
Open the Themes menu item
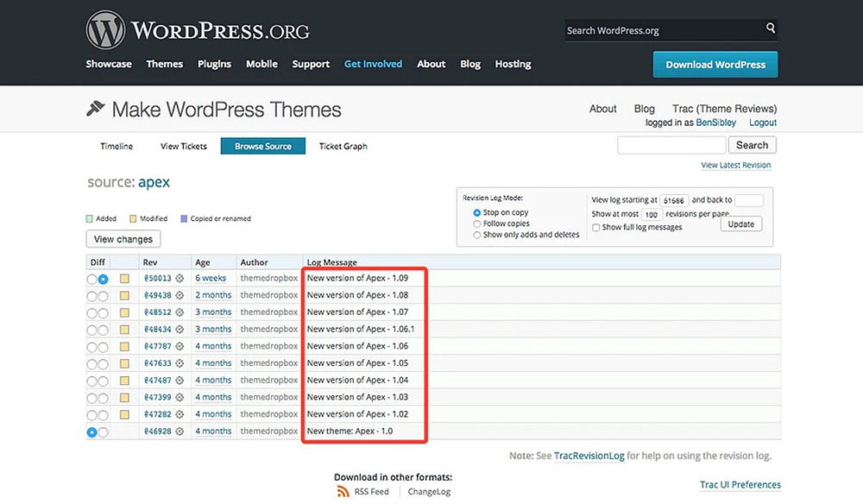coord(165,64)
